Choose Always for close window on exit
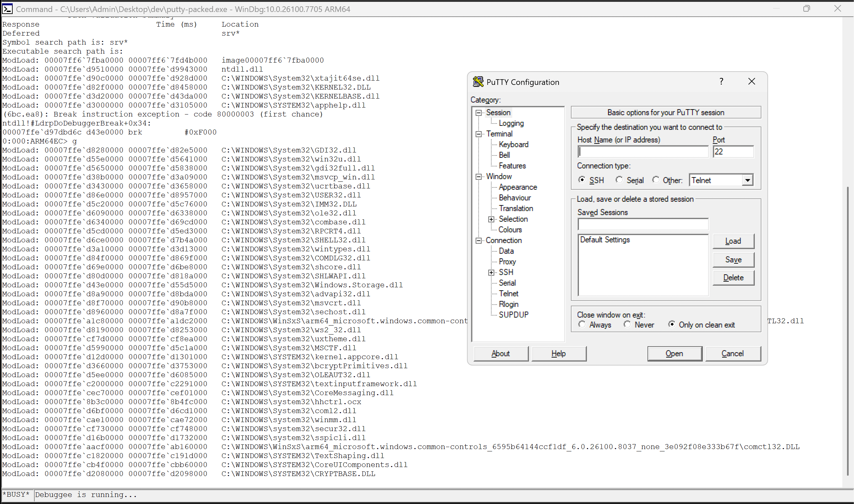Image resolution: width=854 pixels, height=504 pixels. point(582,324)
